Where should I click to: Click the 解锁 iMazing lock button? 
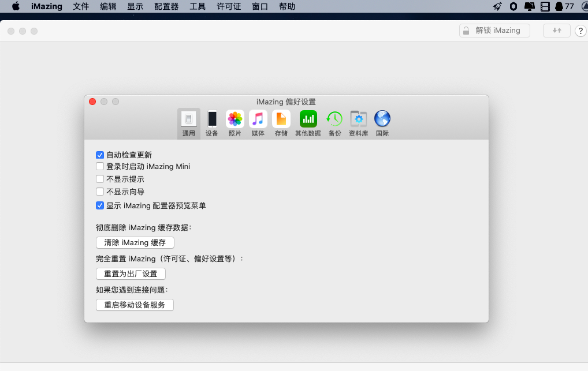click(x=494, y=31)
